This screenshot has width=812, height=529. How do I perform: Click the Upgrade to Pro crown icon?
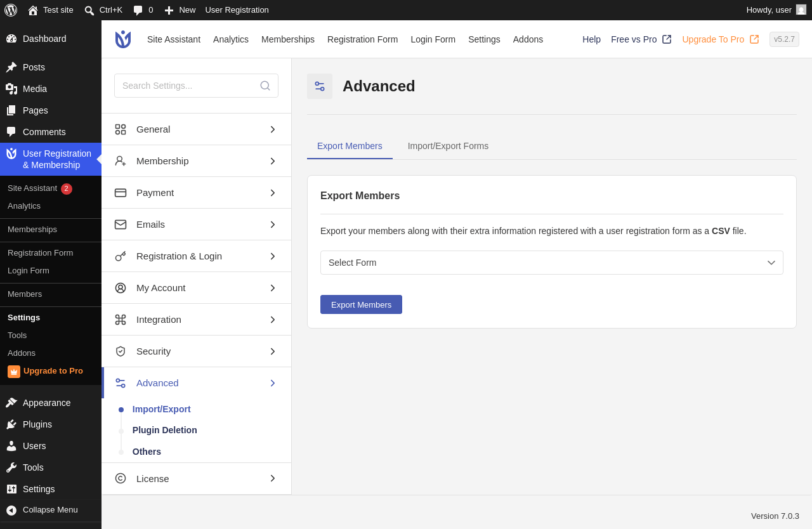[14, 372]
